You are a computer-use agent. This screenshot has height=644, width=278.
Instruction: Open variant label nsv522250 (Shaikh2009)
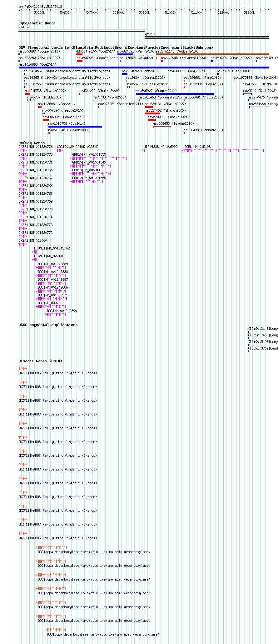[x=39, y=58]
